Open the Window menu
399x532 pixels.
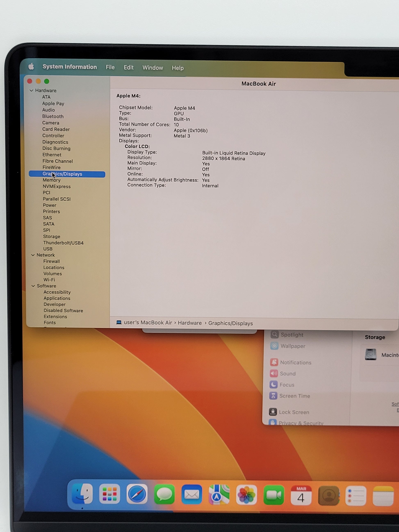[153, 68]
